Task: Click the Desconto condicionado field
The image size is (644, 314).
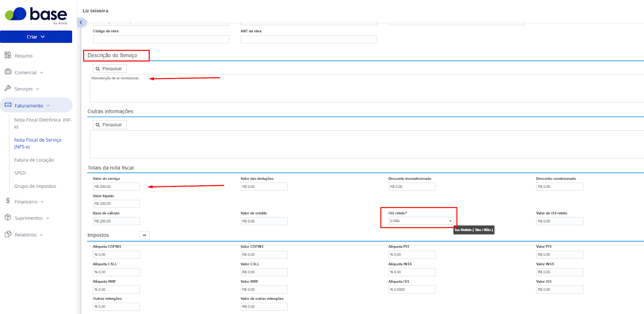Action: click(x=559, y=187)
